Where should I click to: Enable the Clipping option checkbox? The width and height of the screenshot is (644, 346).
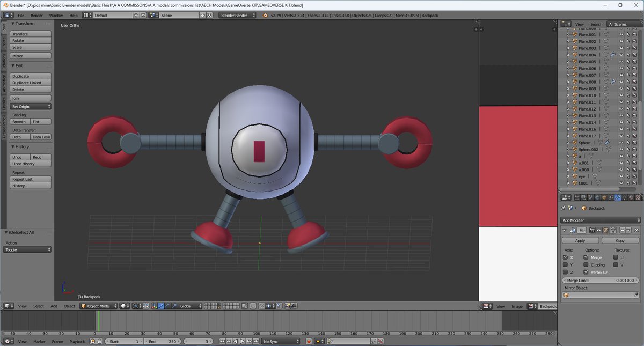click(x=586, y=264)
